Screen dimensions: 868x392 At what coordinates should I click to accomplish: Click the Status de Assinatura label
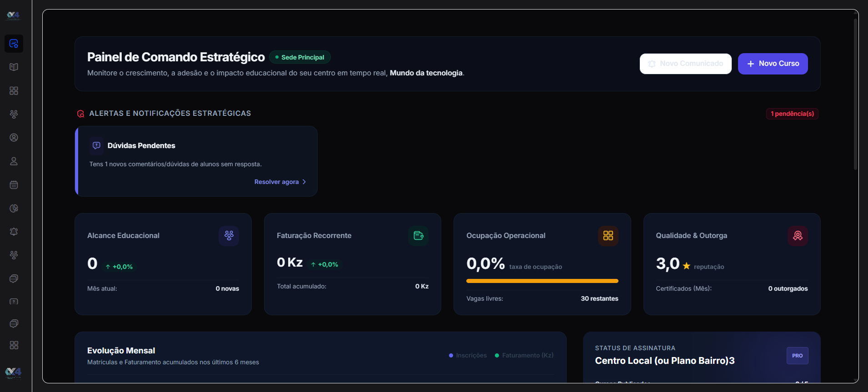pyautogui.click(x=635, y=348)
